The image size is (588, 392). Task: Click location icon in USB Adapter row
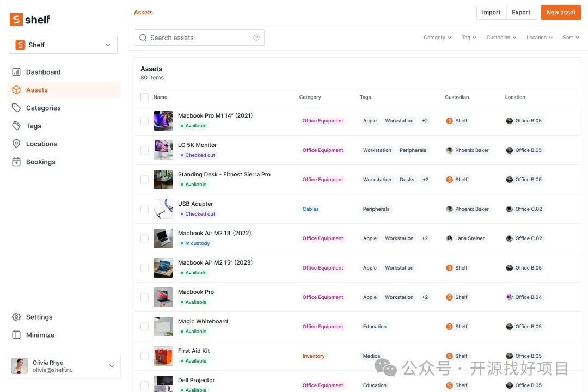[509, 209]
